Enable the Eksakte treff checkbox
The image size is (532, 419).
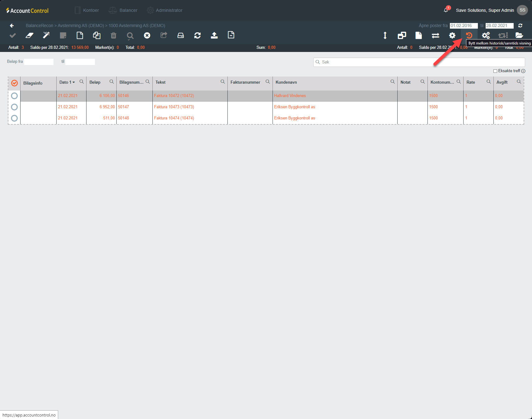(495, 71)
